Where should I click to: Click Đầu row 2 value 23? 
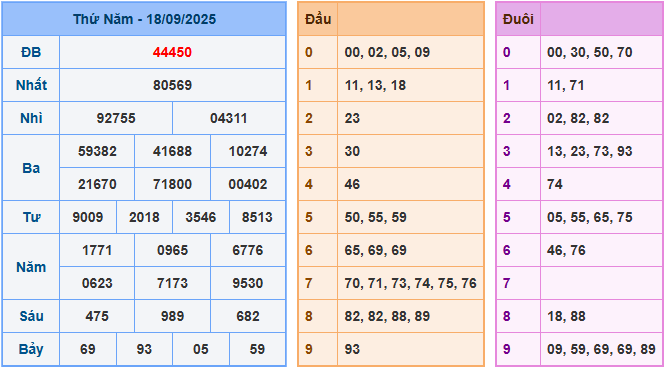[352, 118]
